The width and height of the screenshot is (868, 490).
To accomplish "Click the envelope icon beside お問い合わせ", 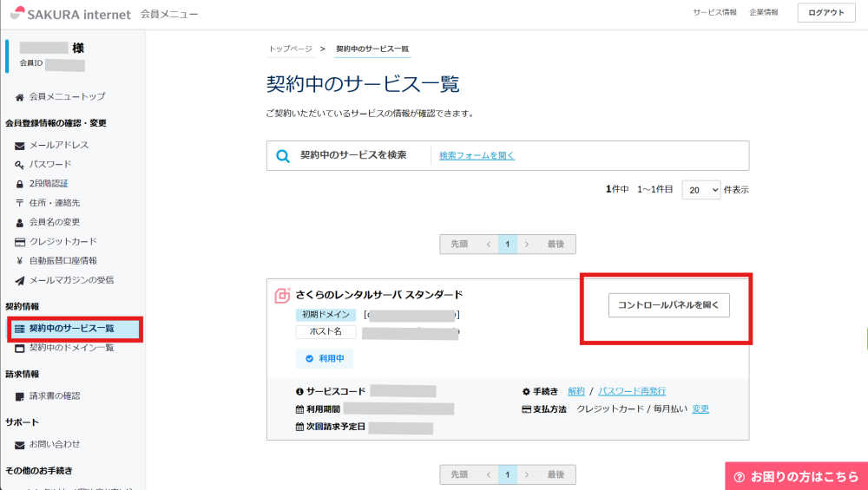I will (x=19, y=445).
